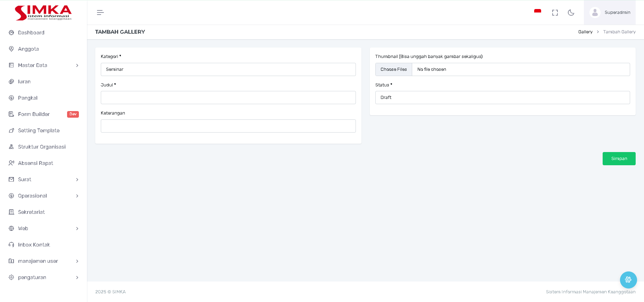Click the Indonesian flag language icon
This screenshot has width=644, height=302.
click(537, 12)
